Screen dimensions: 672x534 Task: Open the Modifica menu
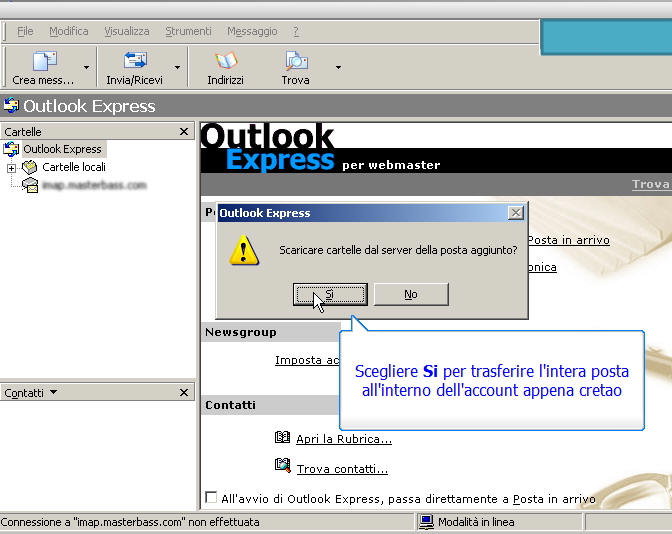[x=69, y=31]
